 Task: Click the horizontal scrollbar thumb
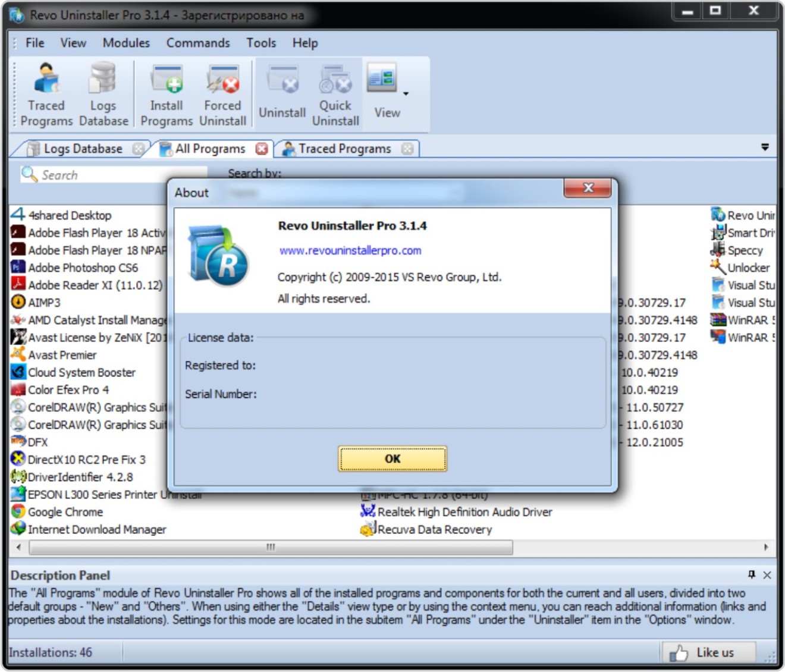coord(271,547)
